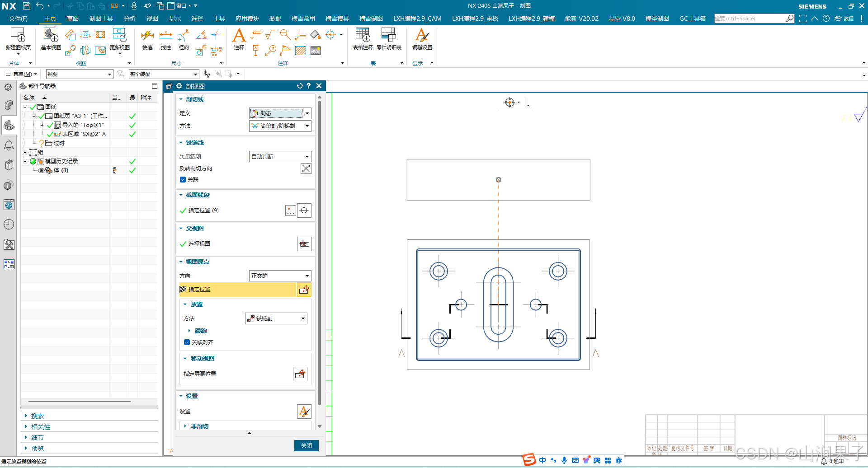Click the 零件明细表 parts list icon
Viewport: 868px width, 468px height.
[x=389, y=35]
